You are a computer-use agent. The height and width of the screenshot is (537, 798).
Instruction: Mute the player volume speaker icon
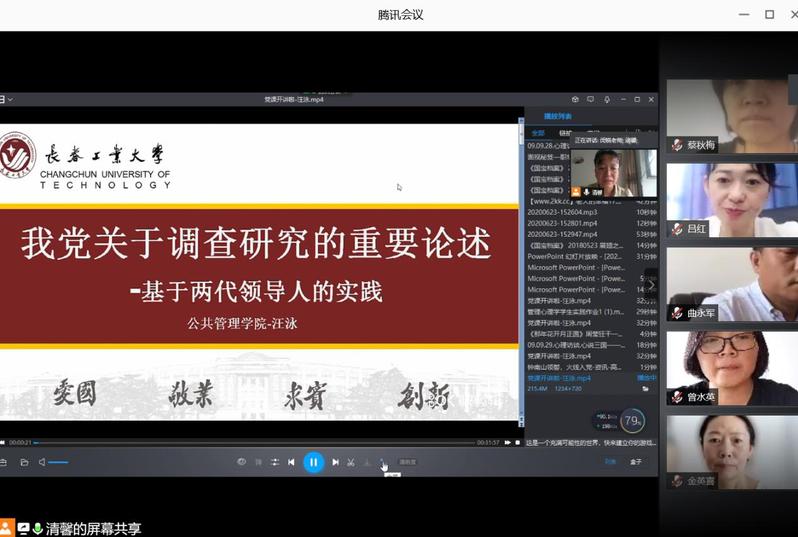(42, 462)
